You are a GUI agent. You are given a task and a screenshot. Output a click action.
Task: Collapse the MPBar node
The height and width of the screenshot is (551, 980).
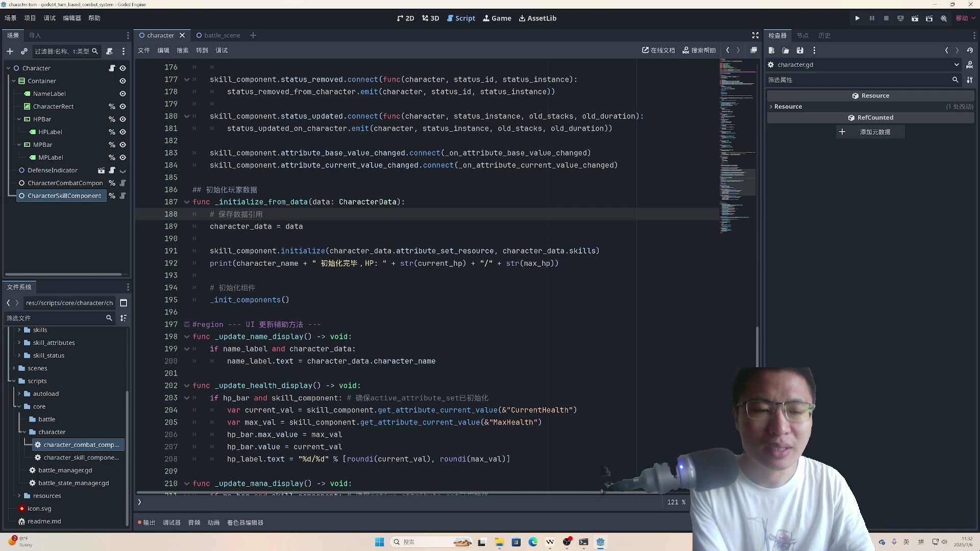click(x=19, y=145)
